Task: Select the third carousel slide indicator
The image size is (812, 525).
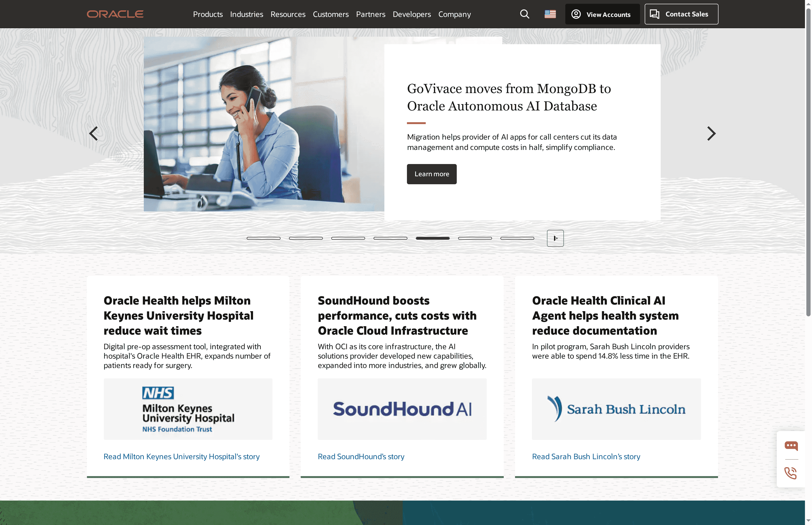Action: [348, 238]
